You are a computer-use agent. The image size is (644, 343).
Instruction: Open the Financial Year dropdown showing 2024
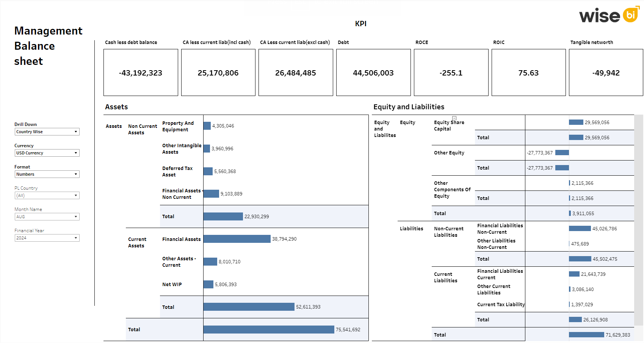click(x=47, y=238)
